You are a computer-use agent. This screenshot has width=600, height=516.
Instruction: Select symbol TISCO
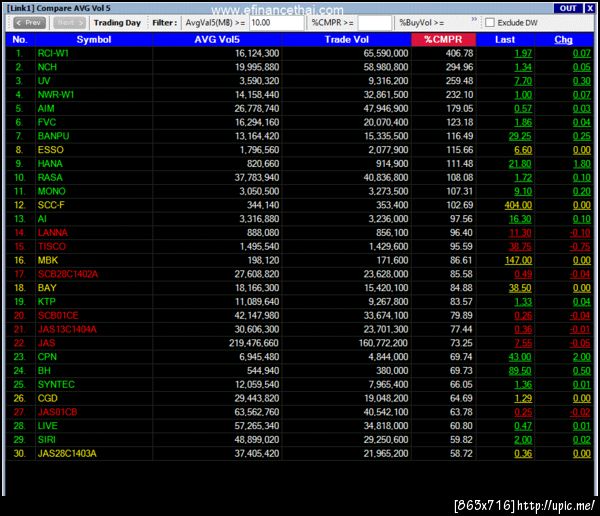click(52, 247)
